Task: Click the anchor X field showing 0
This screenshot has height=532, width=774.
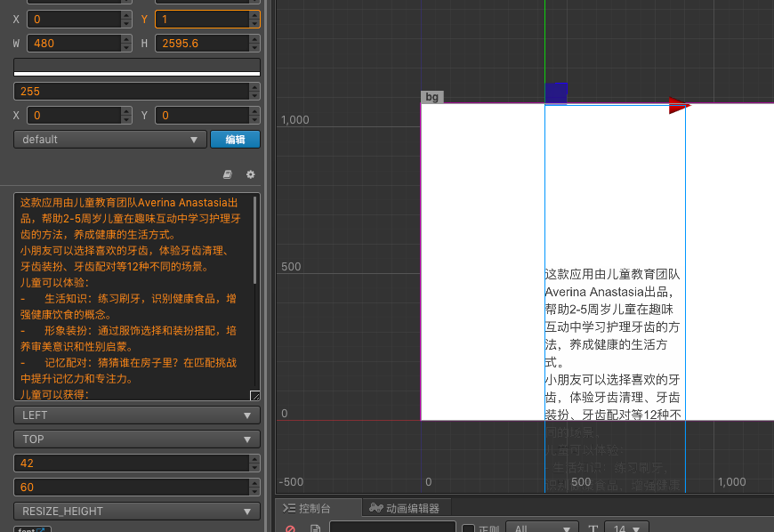Action: [74, 20]
